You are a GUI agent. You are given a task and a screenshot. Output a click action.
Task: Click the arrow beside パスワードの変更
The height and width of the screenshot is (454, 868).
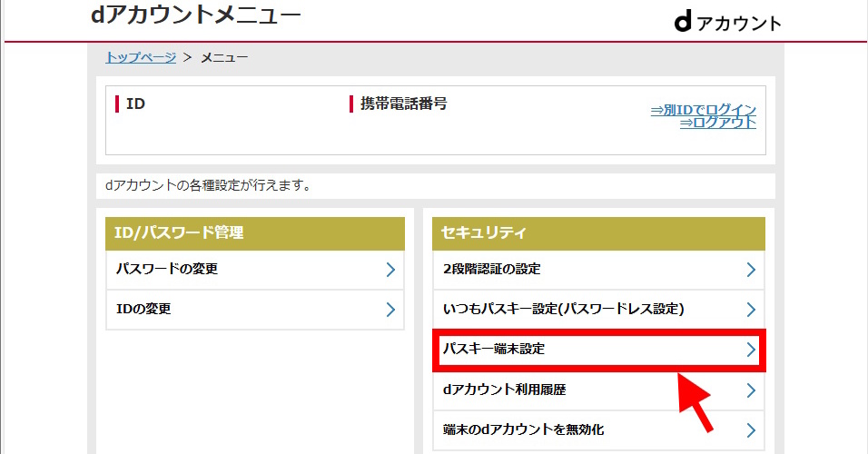(390, 270)
